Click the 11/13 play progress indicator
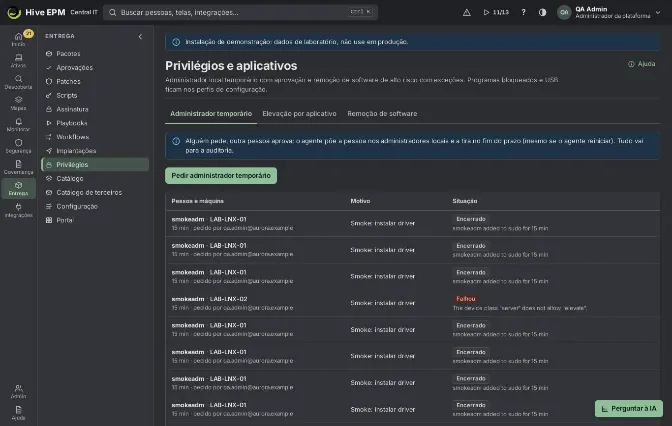Viewport: 672px width, 426px height. click(496, 12)
